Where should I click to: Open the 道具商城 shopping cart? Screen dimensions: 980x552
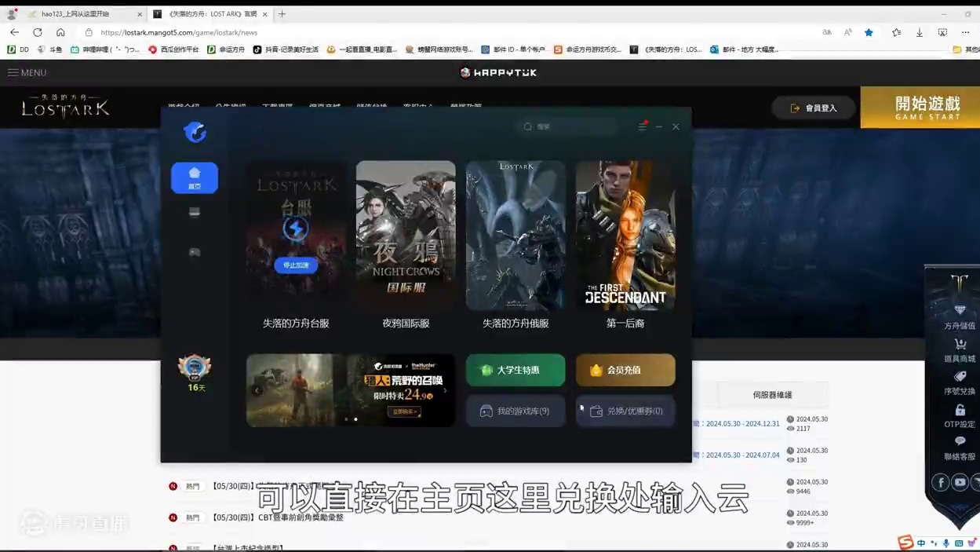point(960,345)
